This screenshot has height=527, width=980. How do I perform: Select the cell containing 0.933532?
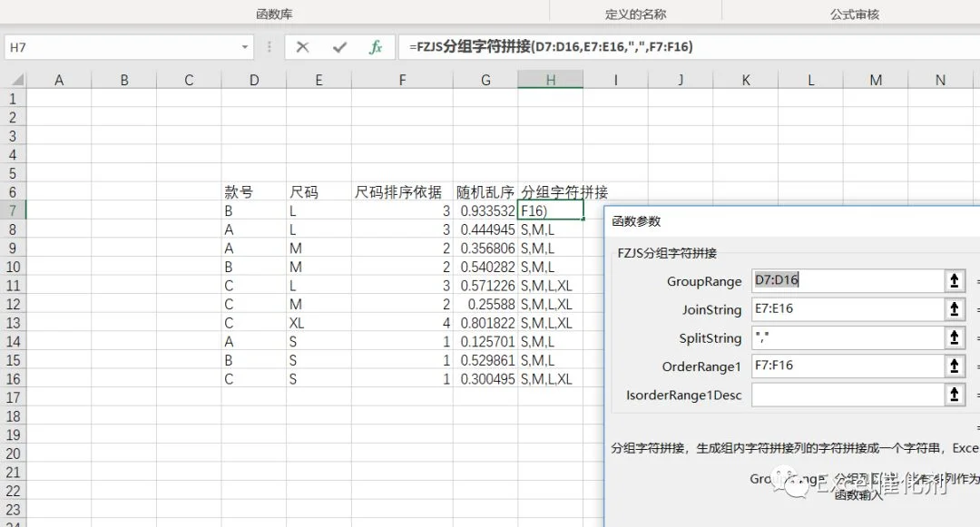(x=485, y=210)
